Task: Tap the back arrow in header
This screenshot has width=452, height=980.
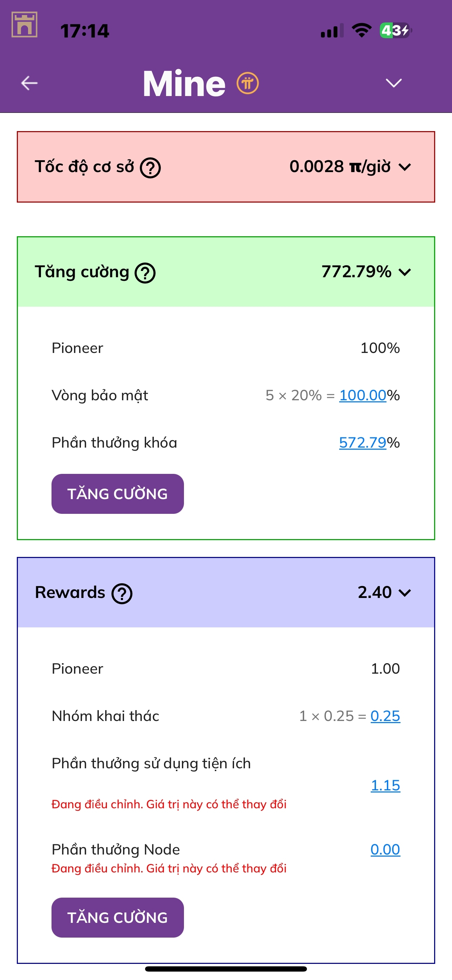Action: pyautogui.click(x=29, y=83)
